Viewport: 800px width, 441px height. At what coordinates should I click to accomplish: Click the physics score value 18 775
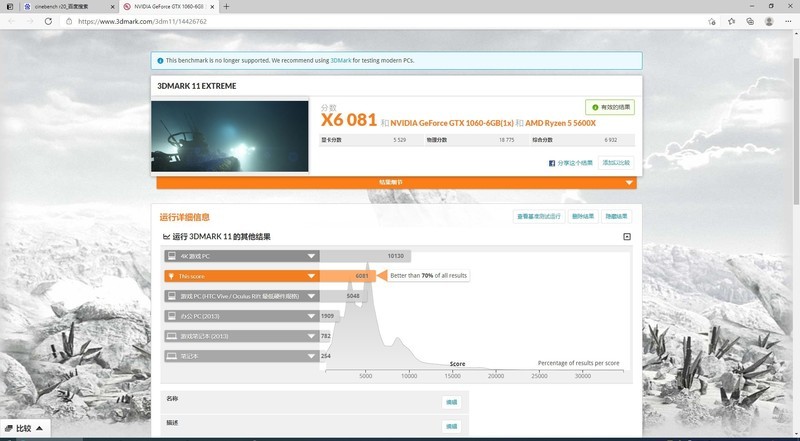(x=507, y=140)
